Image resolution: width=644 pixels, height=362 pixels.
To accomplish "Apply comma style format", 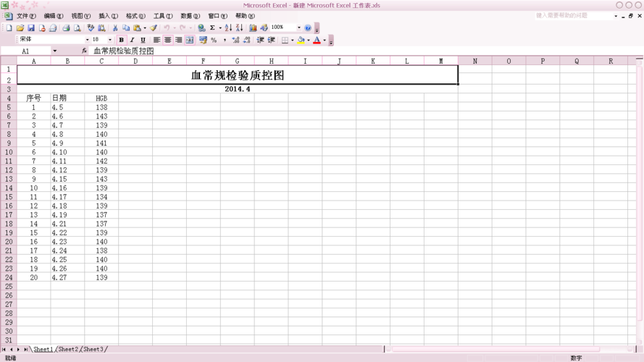I will (x=225, y=40).
